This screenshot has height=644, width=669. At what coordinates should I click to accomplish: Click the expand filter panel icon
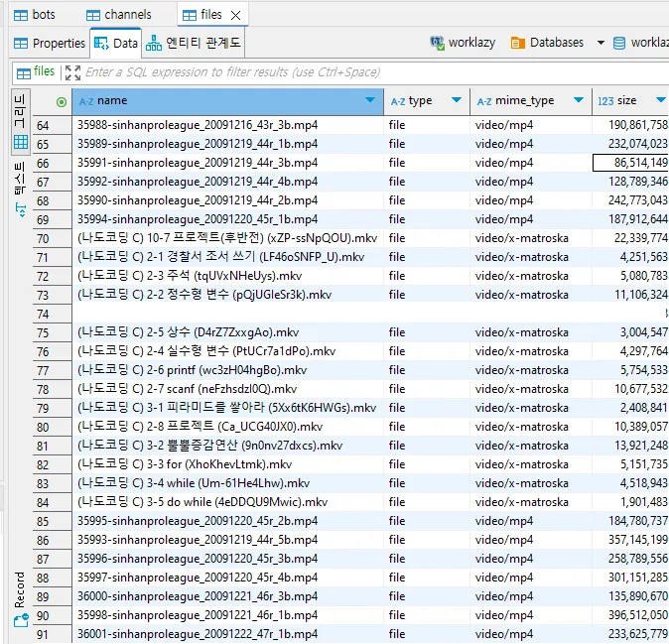point(72,72)
